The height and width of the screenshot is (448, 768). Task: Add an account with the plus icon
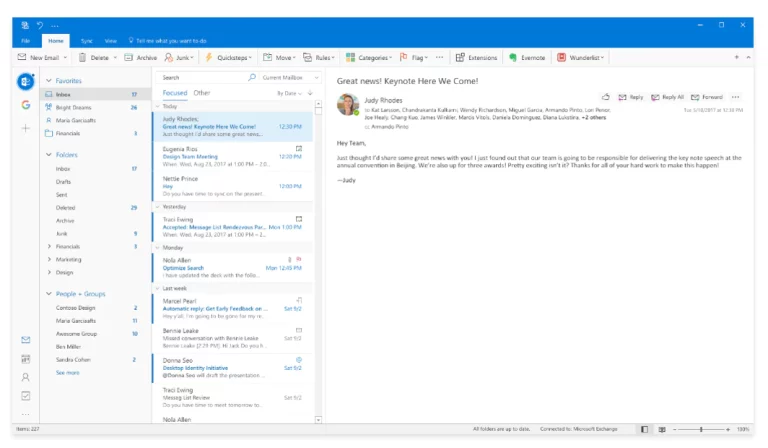point(25,128)
